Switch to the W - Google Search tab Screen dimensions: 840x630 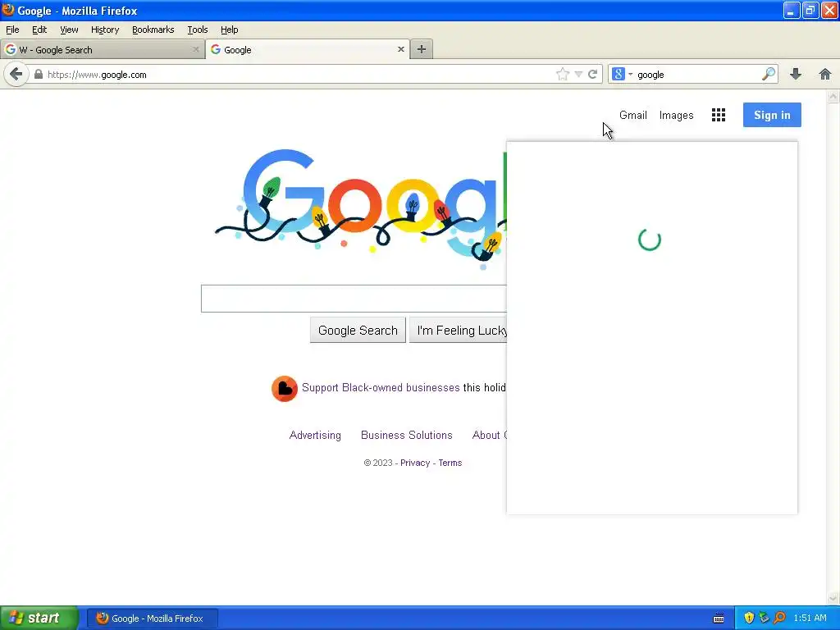tap(103, 49)
